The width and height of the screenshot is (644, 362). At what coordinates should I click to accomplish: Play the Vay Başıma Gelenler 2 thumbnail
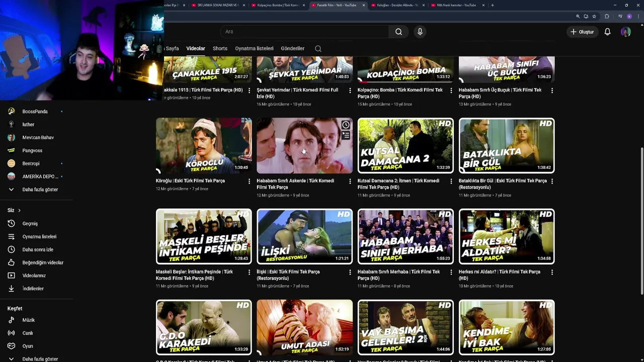pos(406,328)
